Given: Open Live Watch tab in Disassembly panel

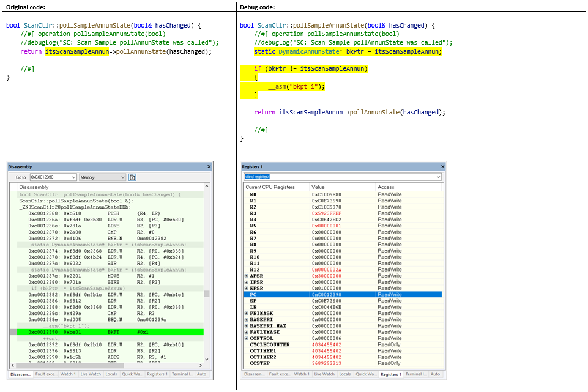Looking at the screenshot, I should [91, 374].
